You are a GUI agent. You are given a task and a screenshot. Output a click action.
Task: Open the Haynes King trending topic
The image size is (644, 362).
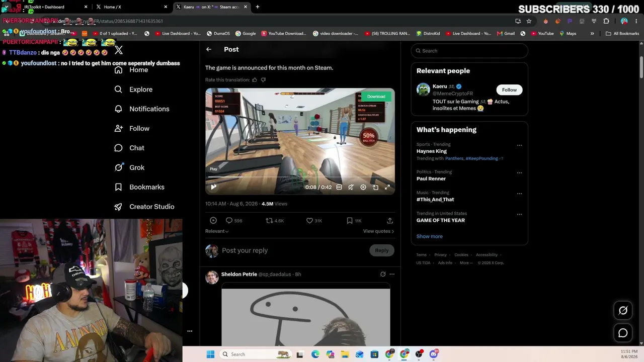tap(432, 151)
